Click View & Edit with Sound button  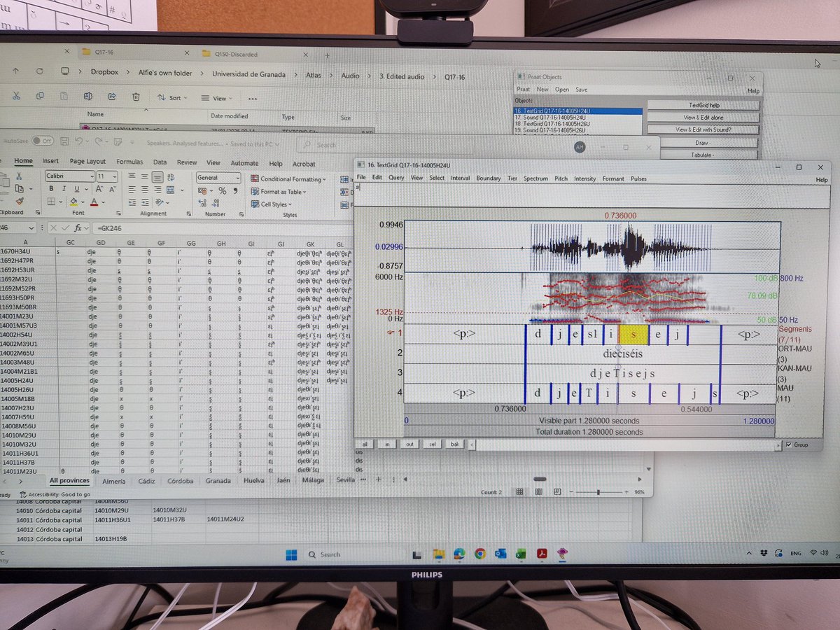703,129
